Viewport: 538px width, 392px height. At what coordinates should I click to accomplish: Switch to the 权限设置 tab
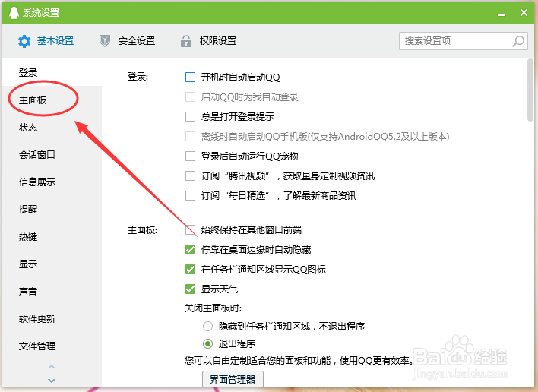(209, 41)
